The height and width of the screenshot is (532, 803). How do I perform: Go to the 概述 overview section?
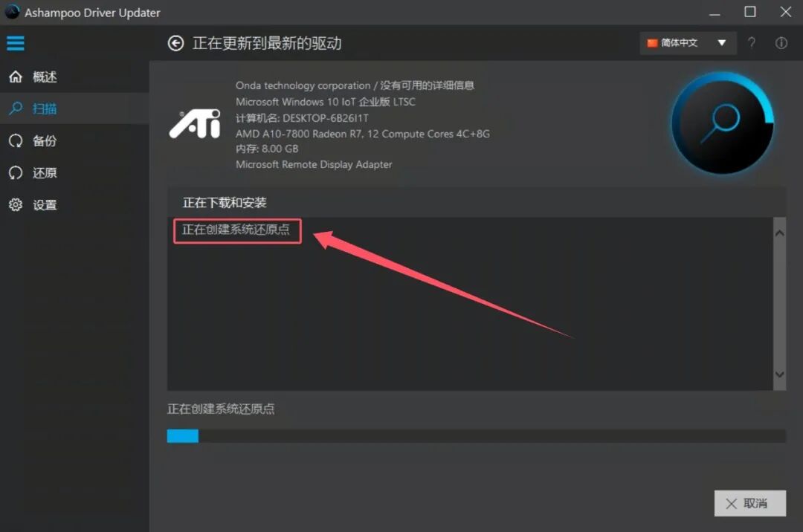(x=74, y=77)
